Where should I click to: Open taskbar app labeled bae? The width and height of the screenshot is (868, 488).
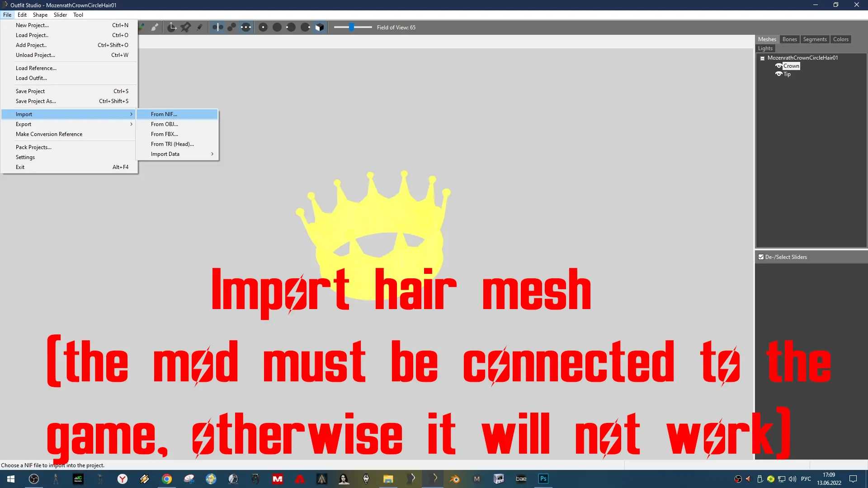521,479
